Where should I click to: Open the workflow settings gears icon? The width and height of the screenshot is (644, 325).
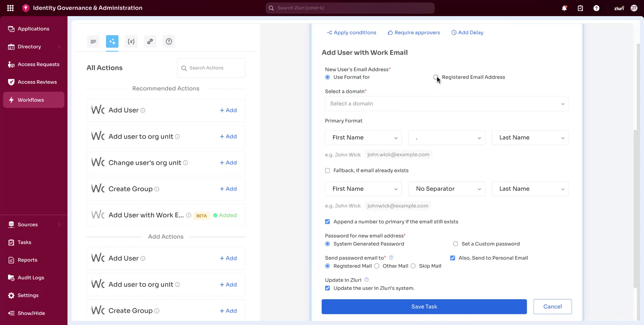point(150,41)
